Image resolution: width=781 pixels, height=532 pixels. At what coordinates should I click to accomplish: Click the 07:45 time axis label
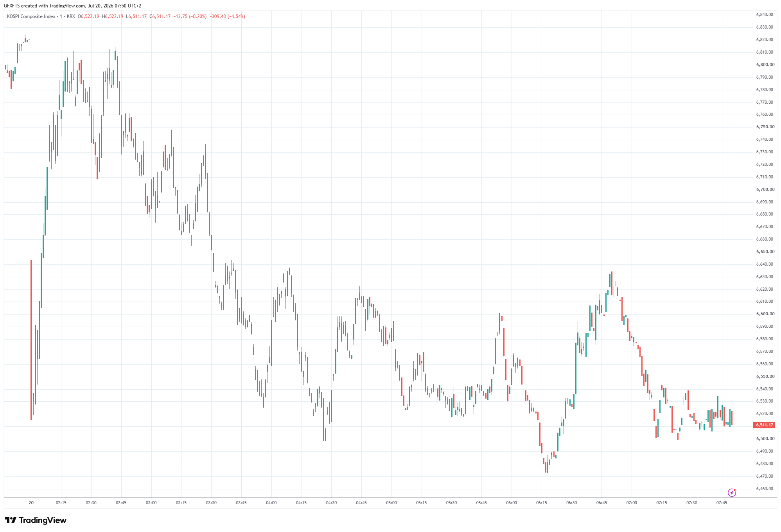point(722,503)
